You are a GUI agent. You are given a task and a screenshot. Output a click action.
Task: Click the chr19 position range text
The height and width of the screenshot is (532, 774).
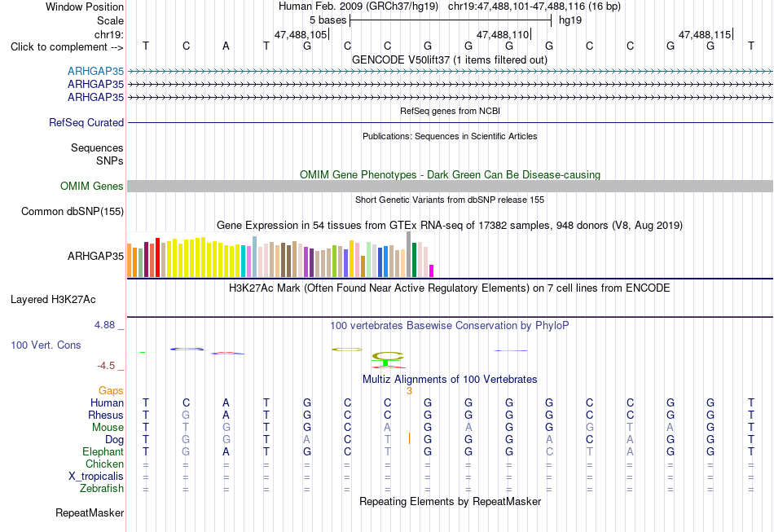[534, 7]
